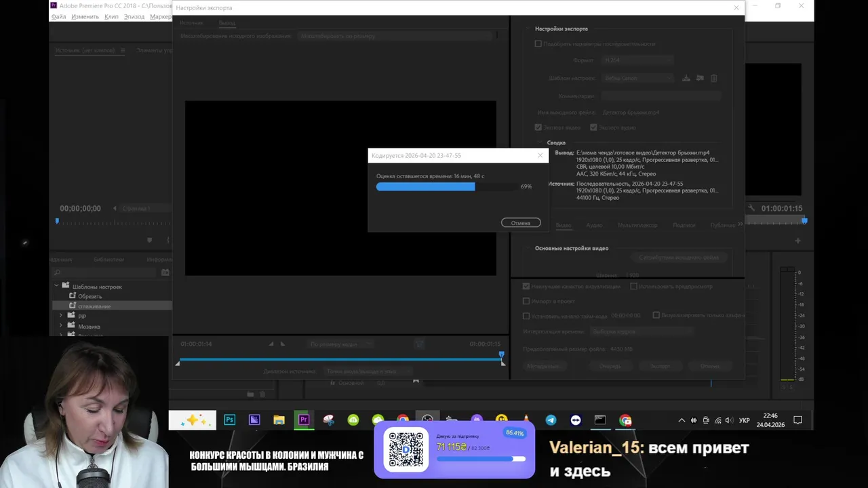868x488 pixels.
Task: Collapse the Сводка section
Action: coord(539,143)
